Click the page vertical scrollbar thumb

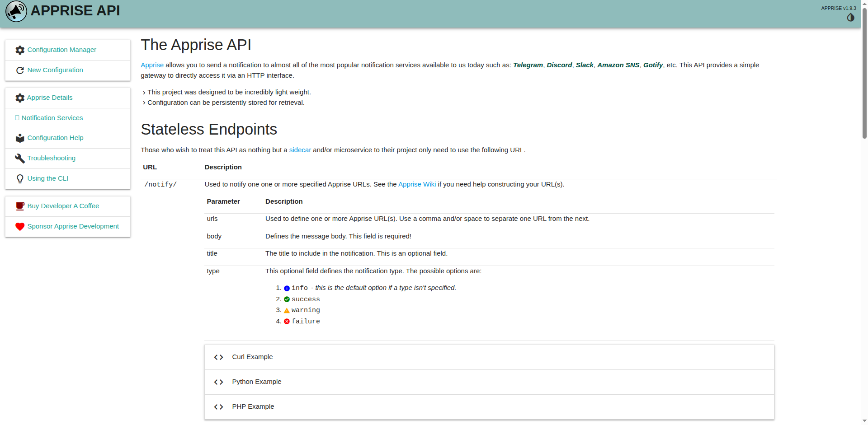tap(864, 72)
